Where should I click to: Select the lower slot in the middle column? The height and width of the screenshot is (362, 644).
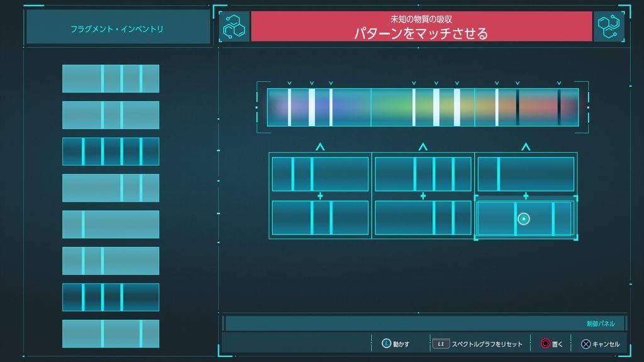coord(423,217)
